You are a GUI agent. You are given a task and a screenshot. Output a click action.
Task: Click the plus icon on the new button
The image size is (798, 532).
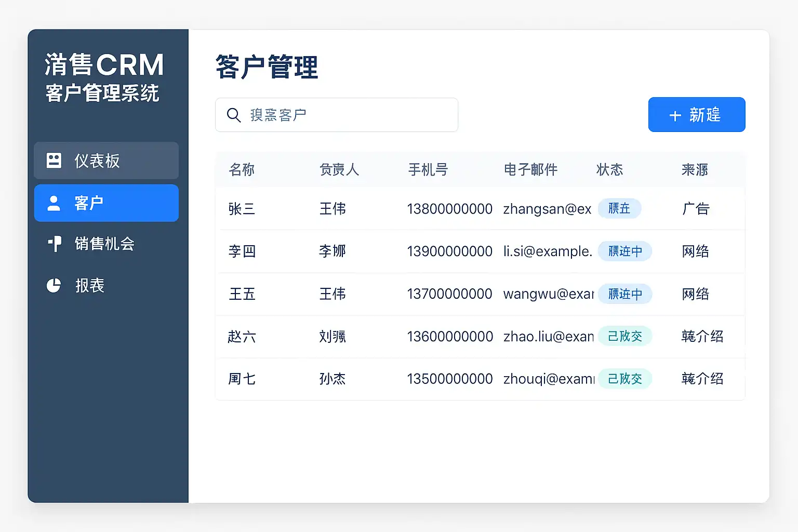(675, 115)
